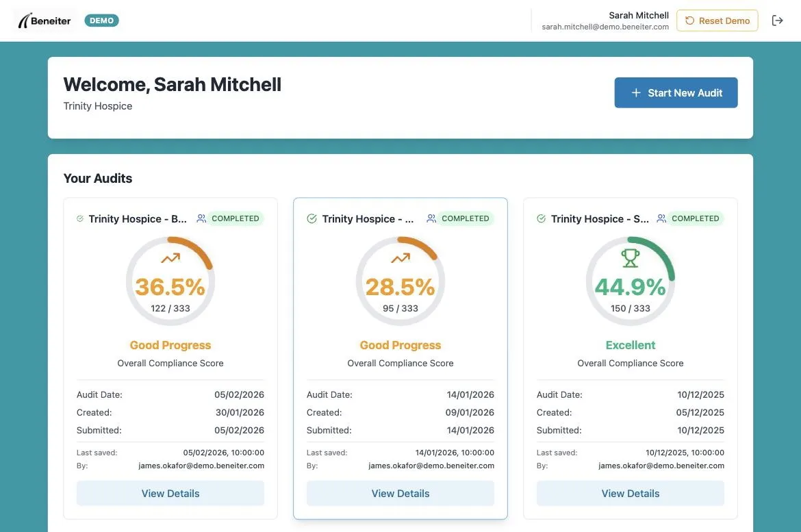Click the 'Your Audits' heading
The image size is (801, 532).
(x=98, y=178)
